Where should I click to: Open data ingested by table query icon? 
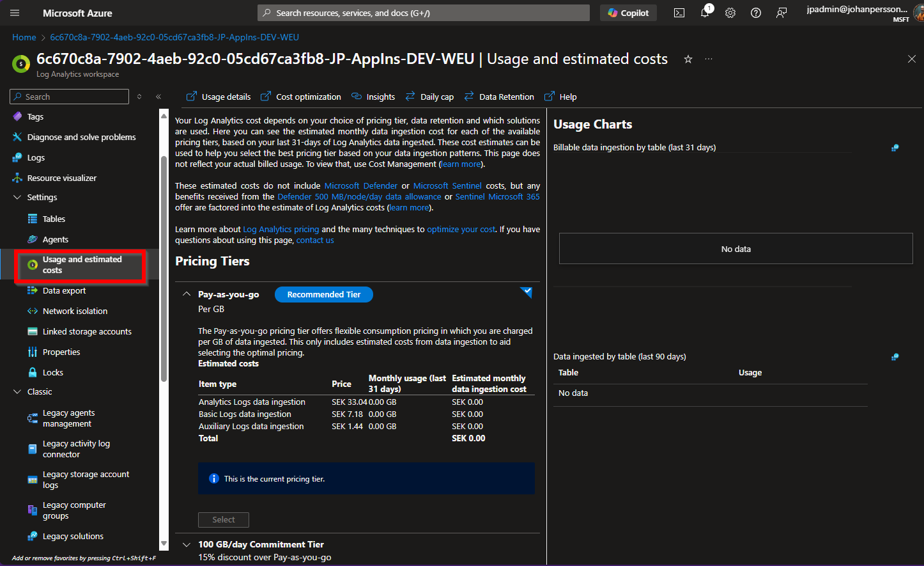pyautogui.click(x=895, y=357)
